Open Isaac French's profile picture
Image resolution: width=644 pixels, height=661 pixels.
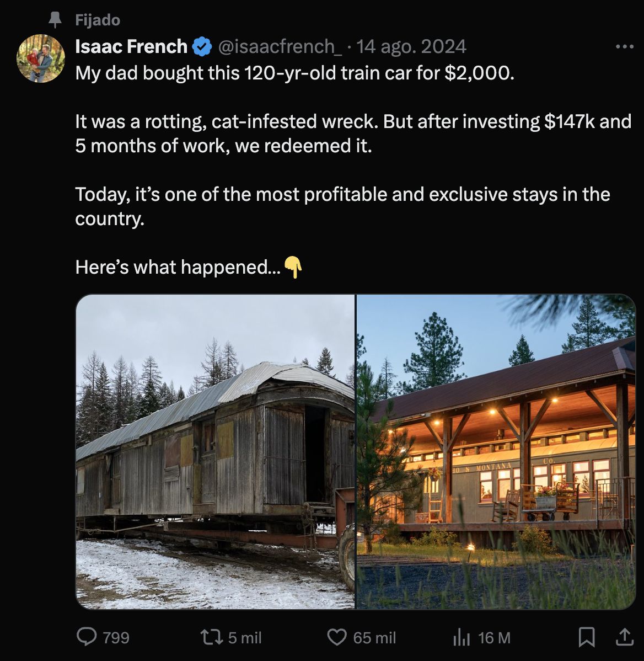[x=40, y=58]
